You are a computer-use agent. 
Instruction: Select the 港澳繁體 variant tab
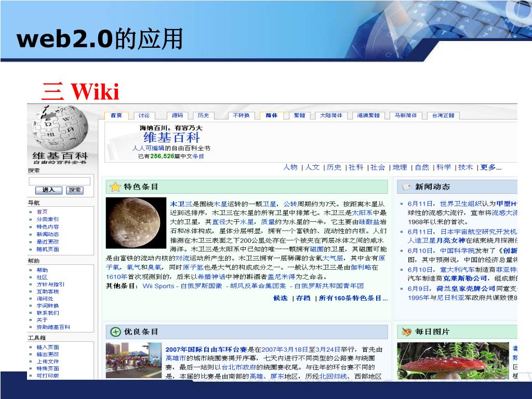(x=368, y=115)
